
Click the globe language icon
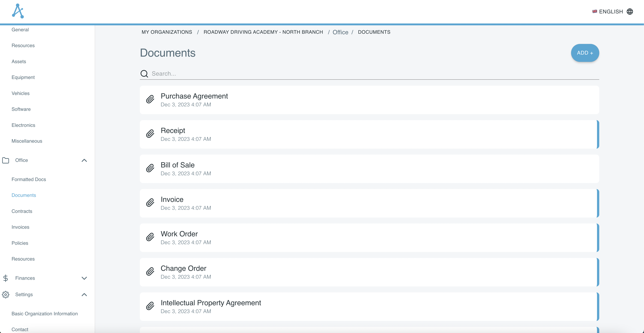click(x=630, y=12)
